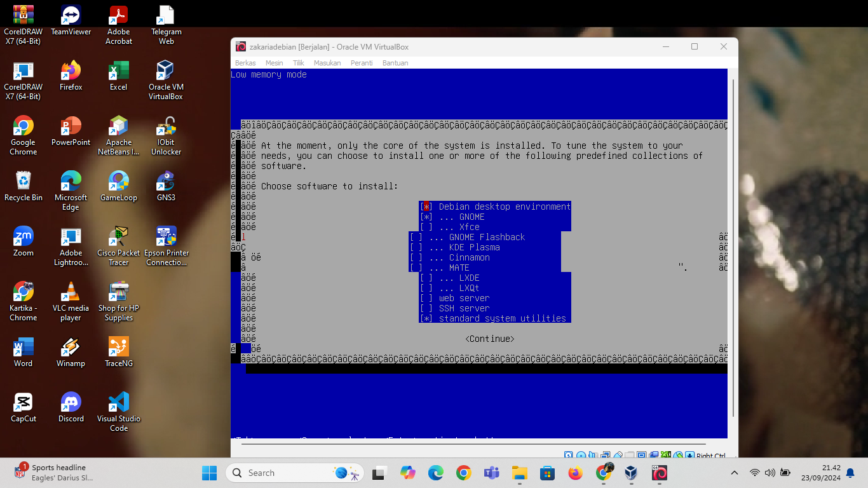Viewport: 868px width, 488px height.
Task: Toggle the LXDE checkbox
Action: 426,278
